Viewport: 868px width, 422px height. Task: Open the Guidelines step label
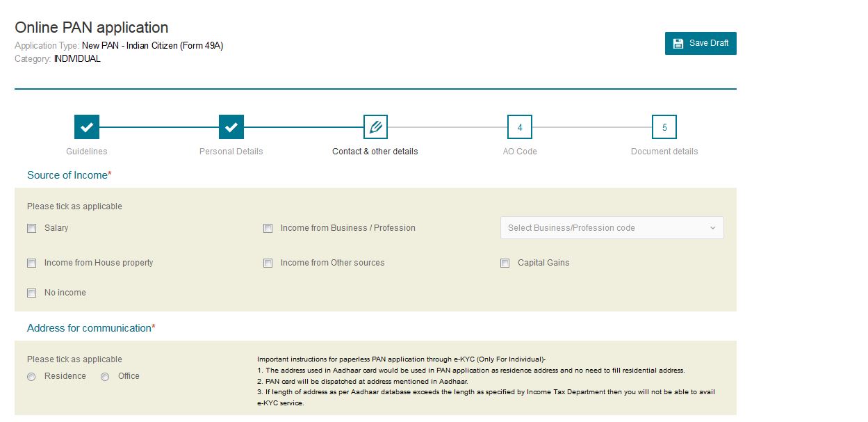click(x=87, y=152)
